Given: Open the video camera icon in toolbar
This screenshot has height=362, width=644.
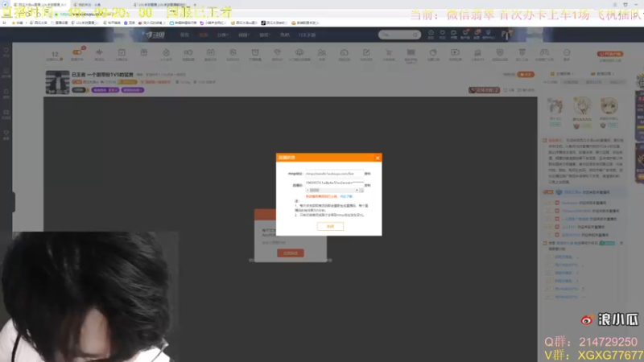Looking at the screenshot, I should (188, 52).
